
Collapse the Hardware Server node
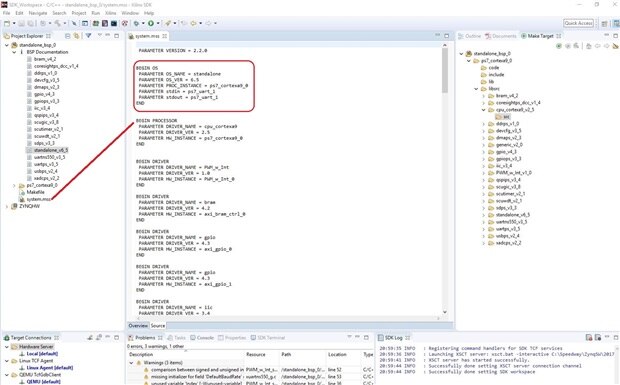click(7, 347)
